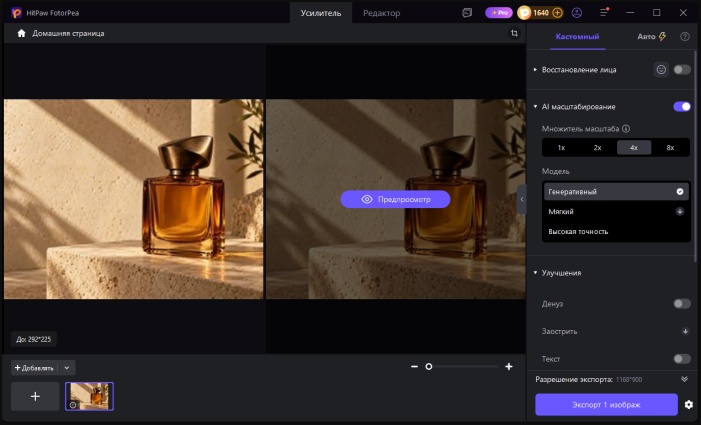Click the Добавлять add button
The height and width of the screenshot is (425, 701).
coord(34,368)
